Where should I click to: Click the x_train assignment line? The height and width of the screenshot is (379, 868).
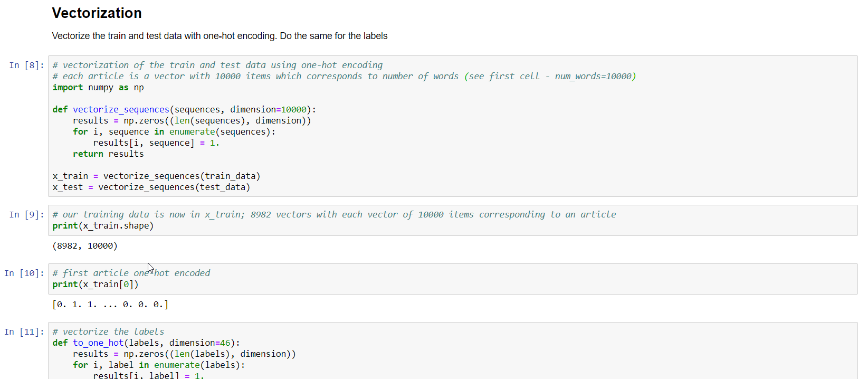click(156, 176)
